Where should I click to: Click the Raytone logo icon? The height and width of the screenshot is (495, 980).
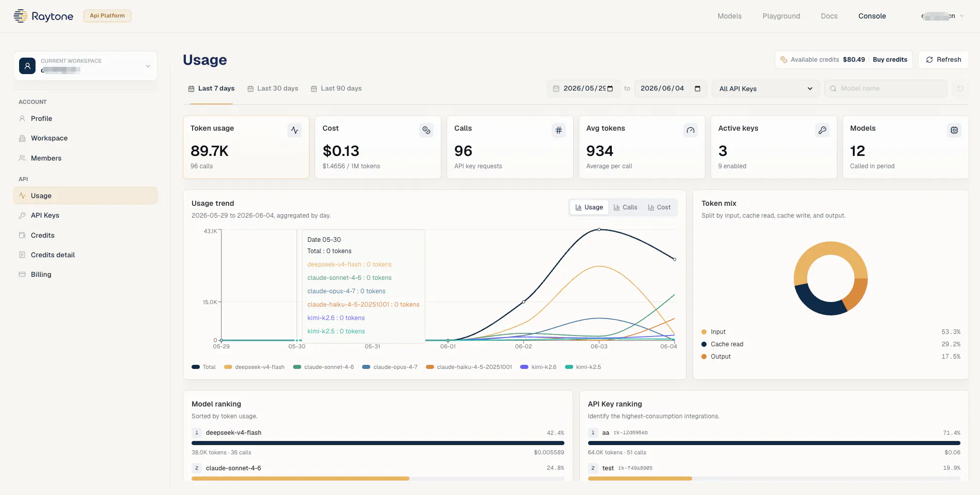(21, 16)
